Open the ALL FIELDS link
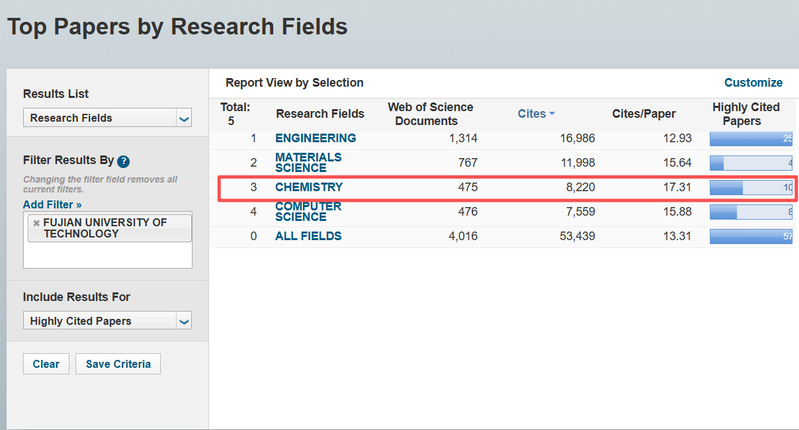This screenshot has width=799, height=430. coord(308,236)
